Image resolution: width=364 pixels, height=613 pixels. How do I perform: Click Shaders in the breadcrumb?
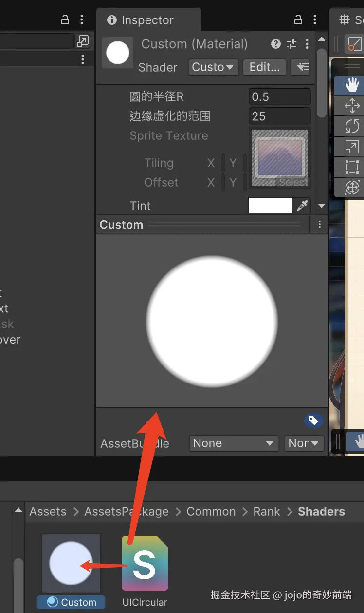pyautogui.click(x=321, y=512)
